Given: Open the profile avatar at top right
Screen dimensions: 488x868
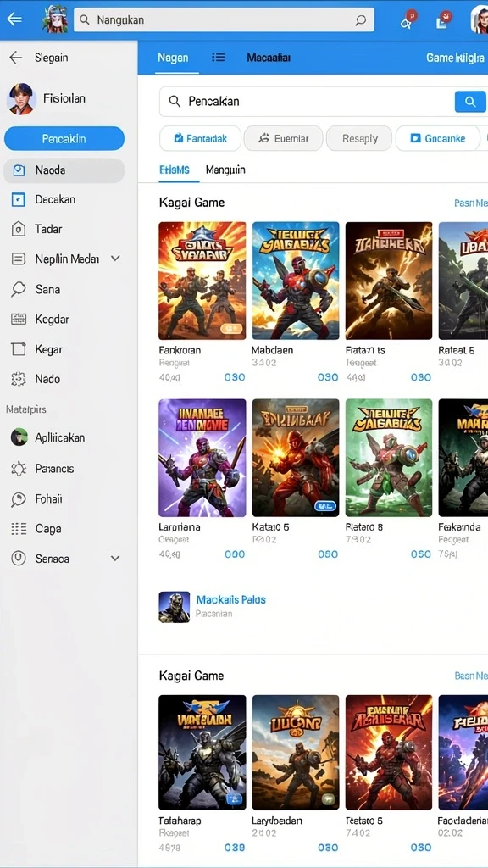Looking at the screenshot, I should click(480, 20).
